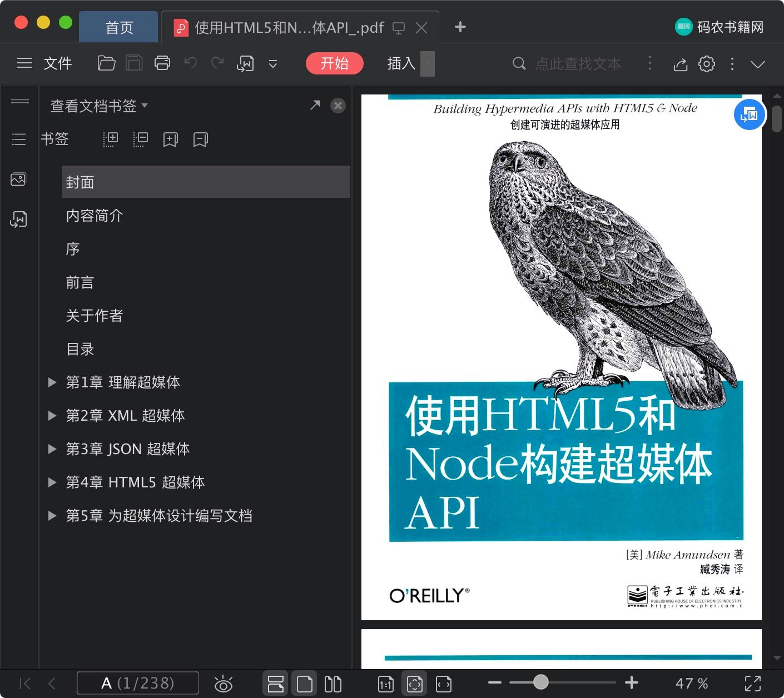
Task: Toggle eye protection mode icon
Action: coord(224,684)
